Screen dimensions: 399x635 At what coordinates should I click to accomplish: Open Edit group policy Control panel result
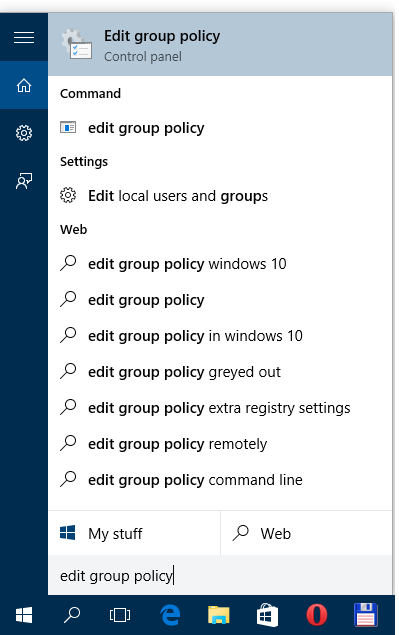[x=220, y=45]
